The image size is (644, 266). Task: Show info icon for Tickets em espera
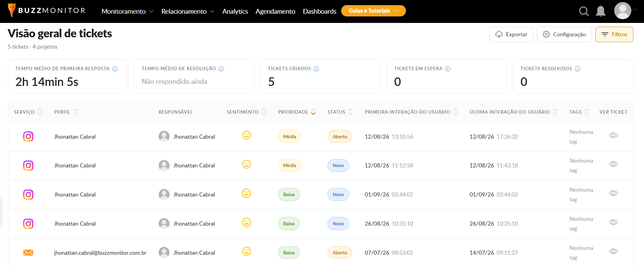point(448,69)
